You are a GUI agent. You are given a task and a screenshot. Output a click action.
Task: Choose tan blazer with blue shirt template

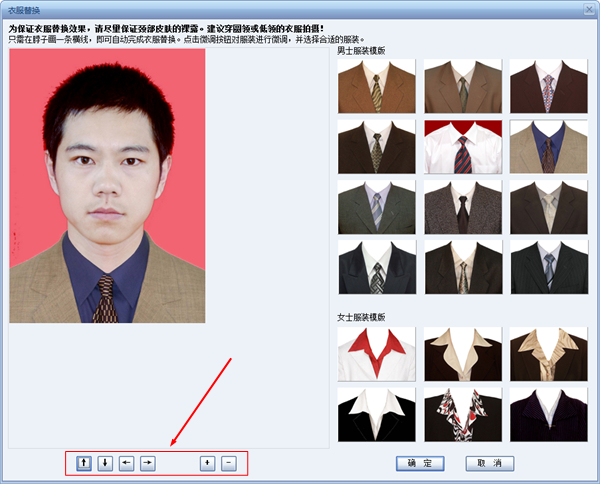(548, 147)
